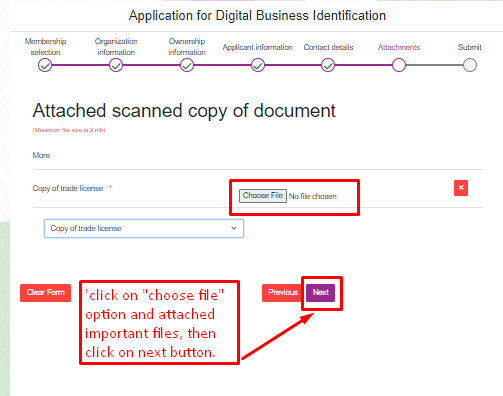Click the red Clear Form button
503x396 pixels.
45,293
